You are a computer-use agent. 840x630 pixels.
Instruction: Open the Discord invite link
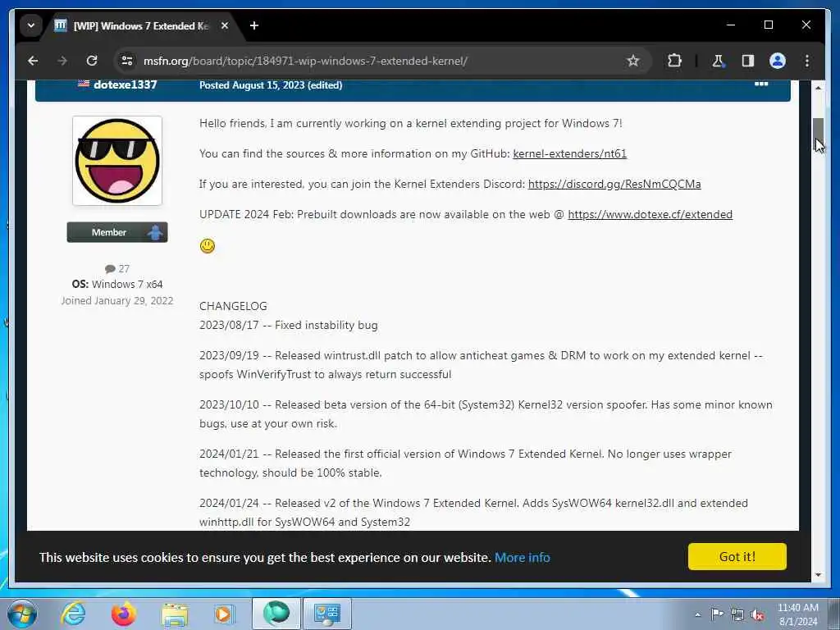point(614,185)
